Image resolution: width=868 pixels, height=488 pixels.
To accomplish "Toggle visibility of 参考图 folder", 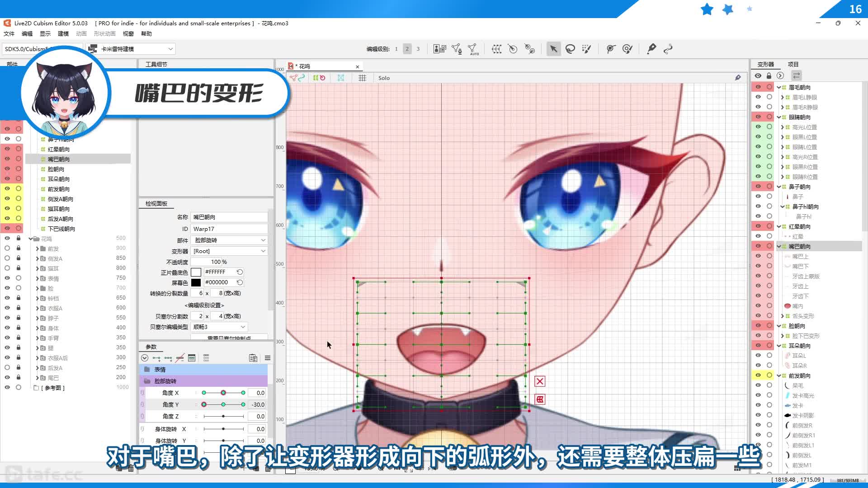I will coord(7,387).
